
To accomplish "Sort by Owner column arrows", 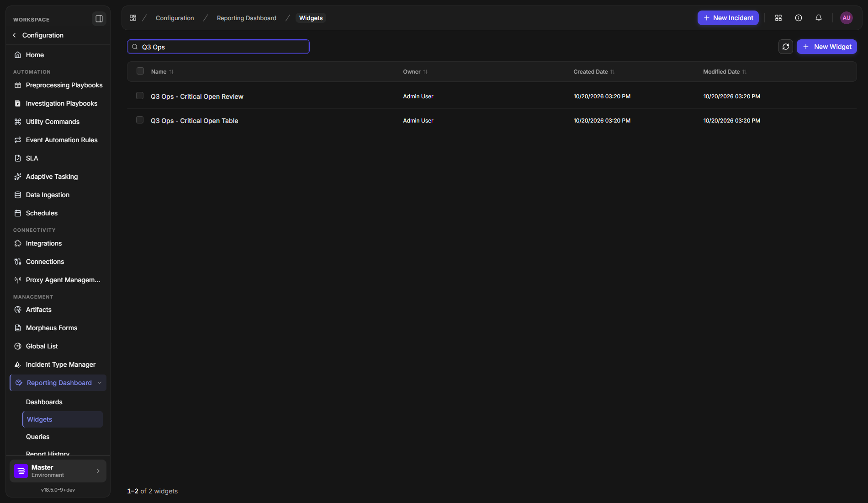I will [425, 72].
